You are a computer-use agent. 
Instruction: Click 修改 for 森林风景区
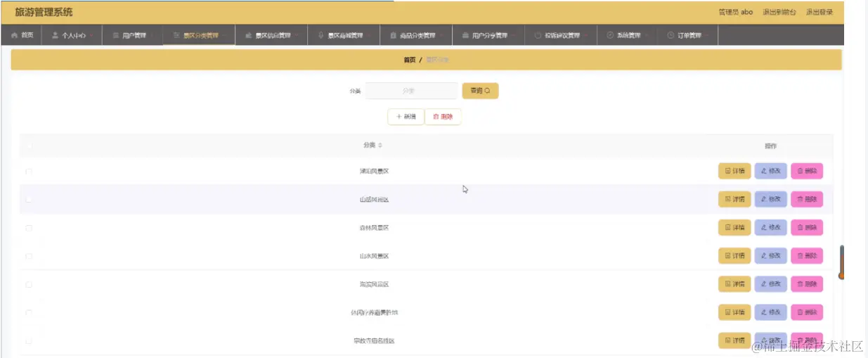[771, 227]
